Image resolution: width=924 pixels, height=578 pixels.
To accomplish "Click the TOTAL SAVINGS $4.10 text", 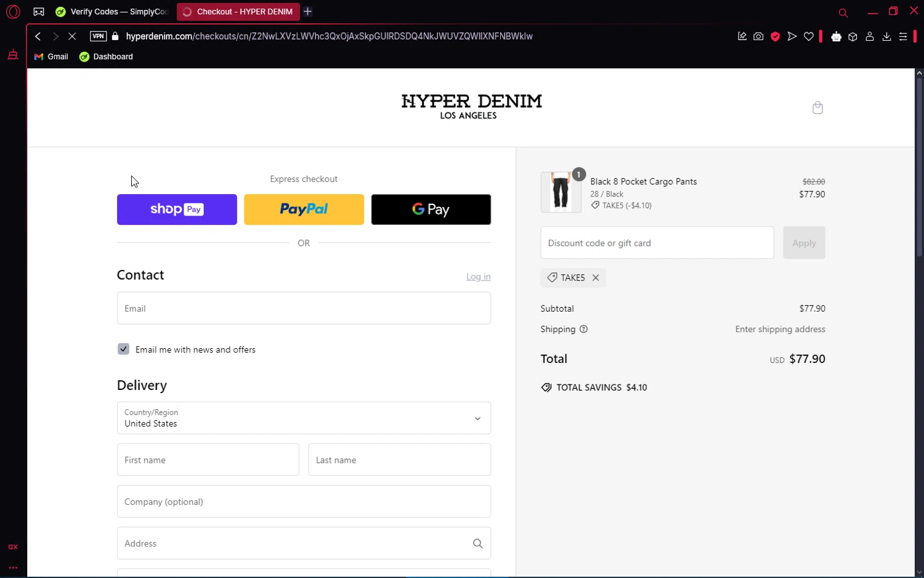I will pyautogui.click(x=602, y=388).
